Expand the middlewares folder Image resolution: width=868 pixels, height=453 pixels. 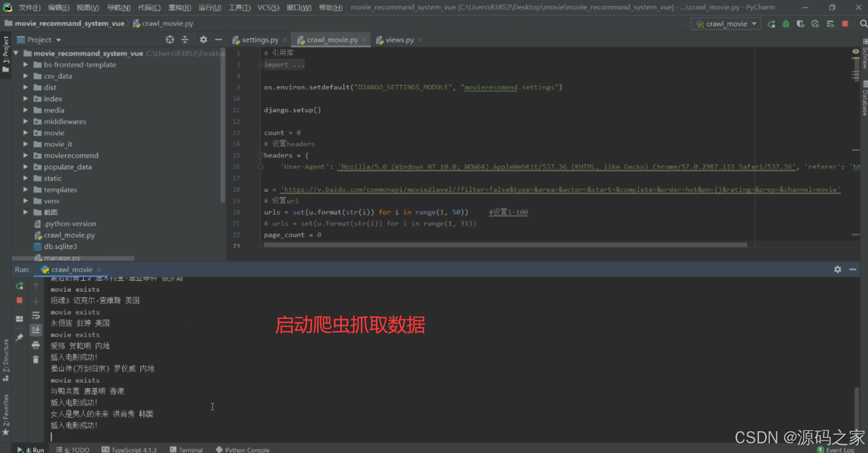coord(25,121)
